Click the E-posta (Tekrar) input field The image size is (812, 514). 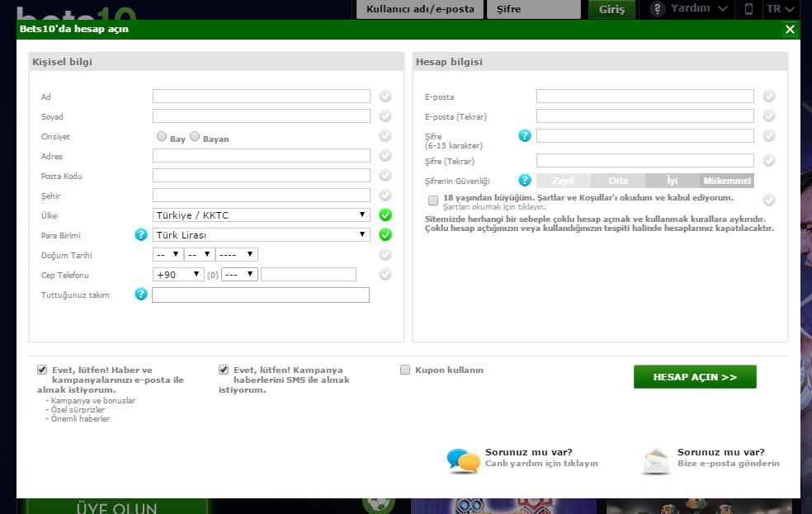pos(645,116)
